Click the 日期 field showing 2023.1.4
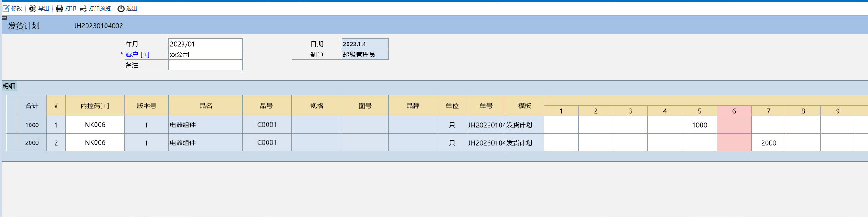The height and width of the screenshot is (217, 868). (364, 44)
